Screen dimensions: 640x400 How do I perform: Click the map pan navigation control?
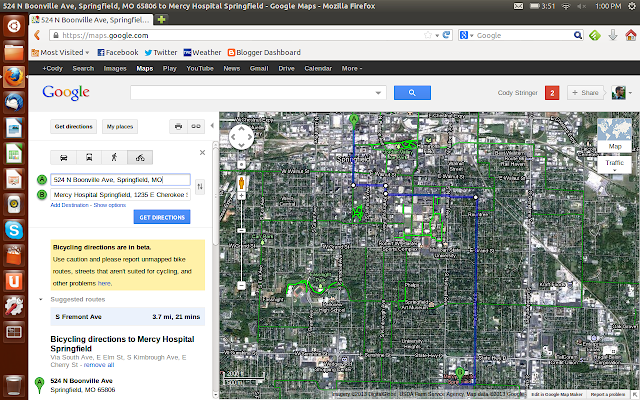pos(241,137)
